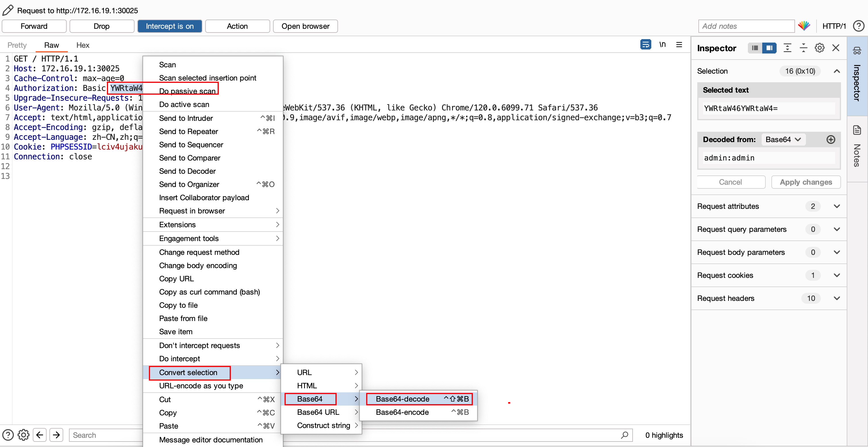Click the search magnifier icon
Image resolution: width=868 pixels, height=447 pixels.
click(624, 435)
